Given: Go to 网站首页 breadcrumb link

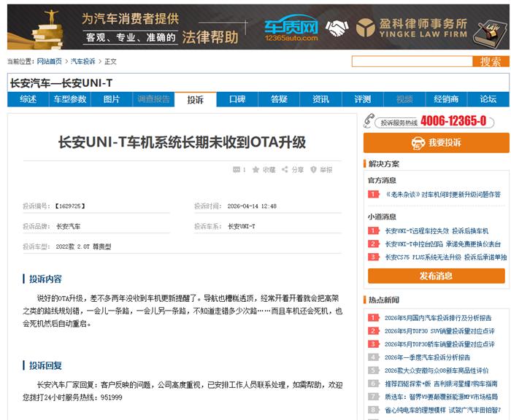Looking at the screenshot, I should click(49, 61).
